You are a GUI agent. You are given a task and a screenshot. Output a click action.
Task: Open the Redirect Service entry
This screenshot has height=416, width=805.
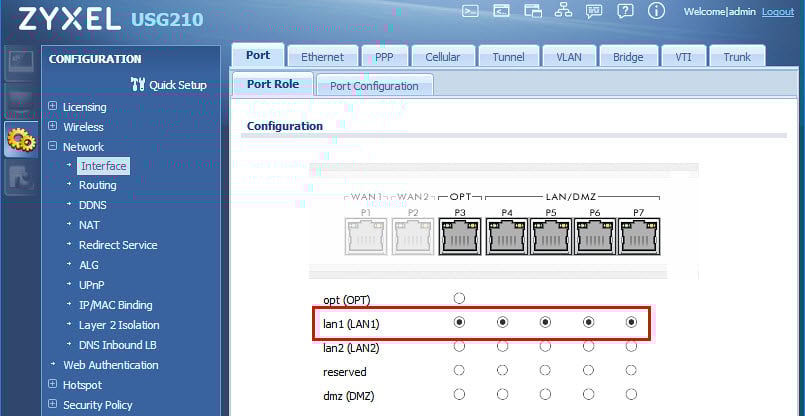tap(118, 245)
